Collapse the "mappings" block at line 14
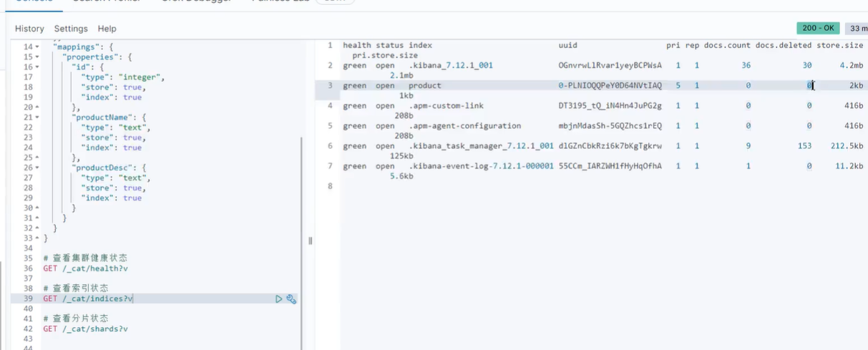The height and width of the screenshot is (350, 868). coord(37,47)
